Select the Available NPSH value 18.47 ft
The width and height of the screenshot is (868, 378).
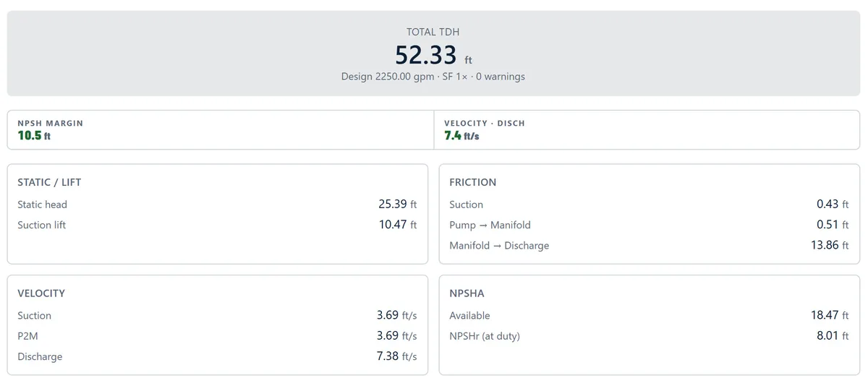[x=830, y=316]
